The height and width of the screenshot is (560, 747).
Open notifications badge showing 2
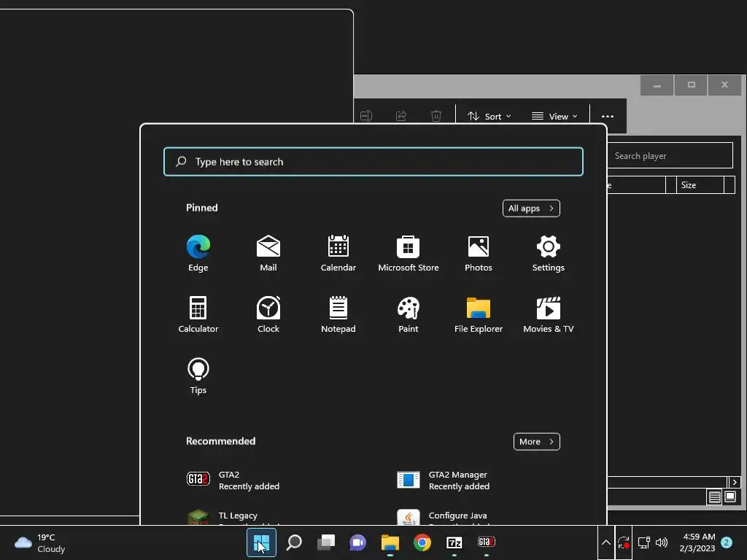click(x=727, y=542)
